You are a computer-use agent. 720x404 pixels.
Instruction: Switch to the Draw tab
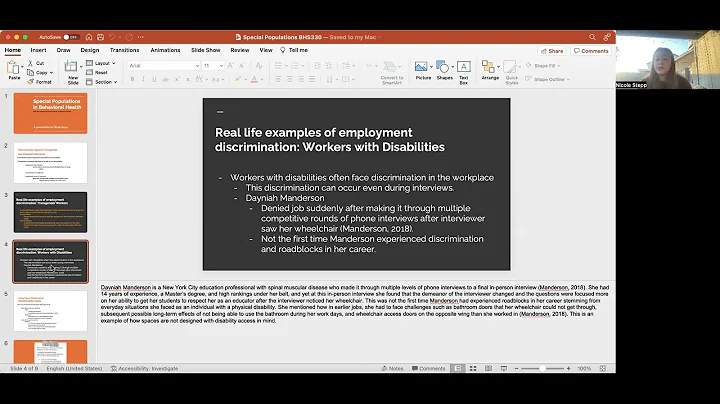[64, 50]
